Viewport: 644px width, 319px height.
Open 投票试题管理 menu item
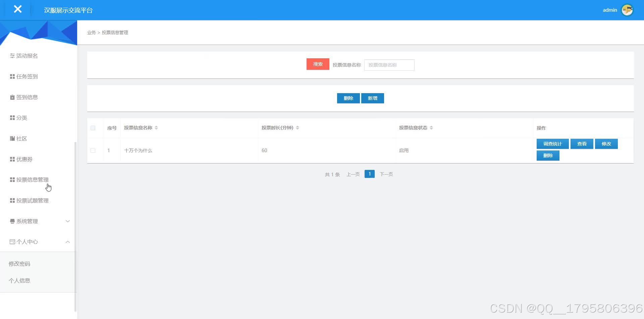coord(33,200)
